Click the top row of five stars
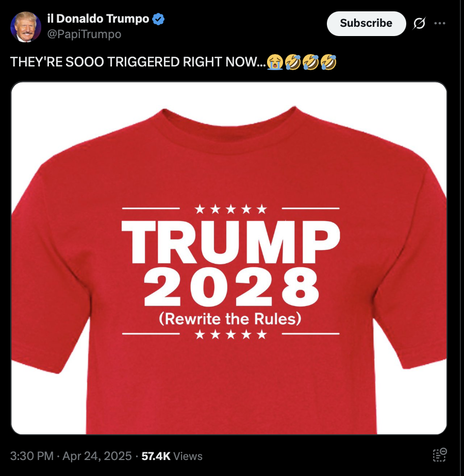Viewport: 464px width, 476px height. [x=230, y=209]
